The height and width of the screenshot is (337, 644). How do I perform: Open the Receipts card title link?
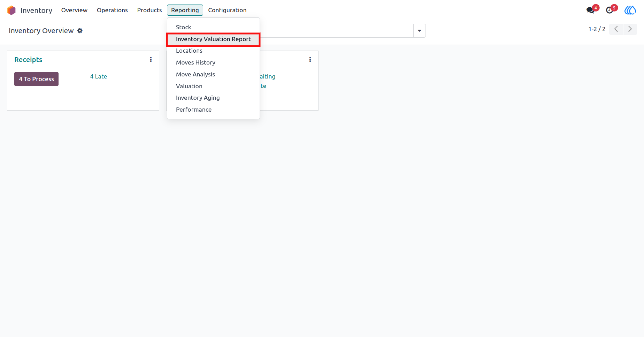(28, 60)
